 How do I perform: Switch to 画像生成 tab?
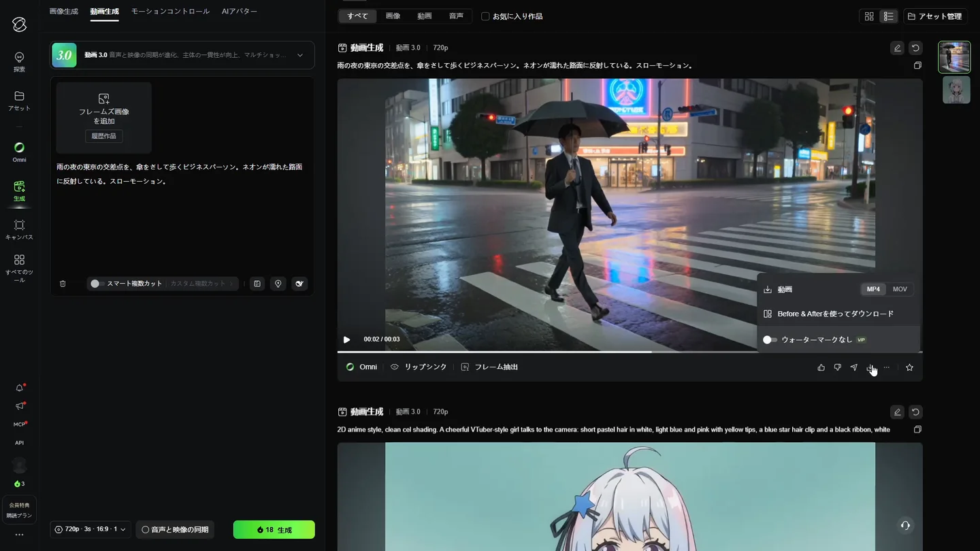click(x=64, y=12)
